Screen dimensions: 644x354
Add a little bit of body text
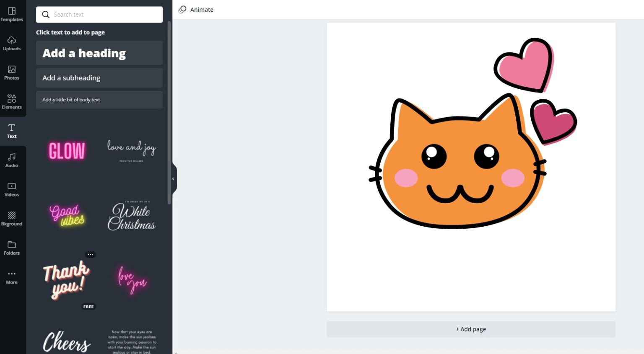[99, 100]
